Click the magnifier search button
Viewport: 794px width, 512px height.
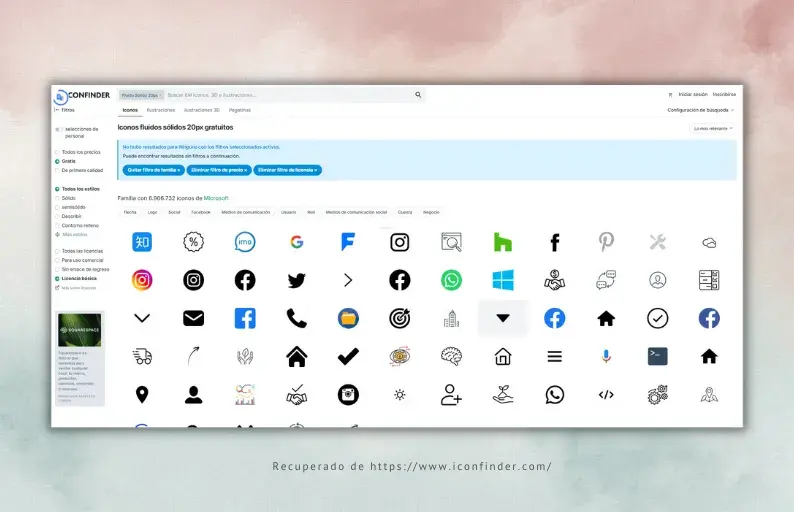coord(418,95)
